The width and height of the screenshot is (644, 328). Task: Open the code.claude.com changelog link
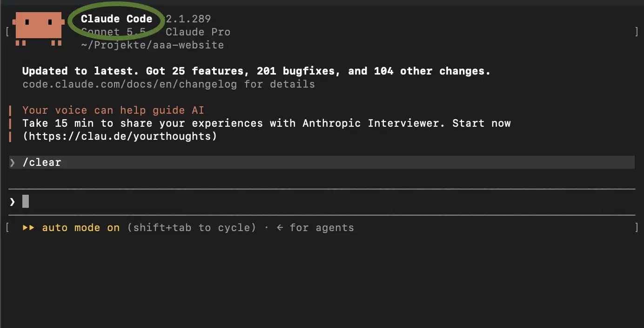point(130,84)
